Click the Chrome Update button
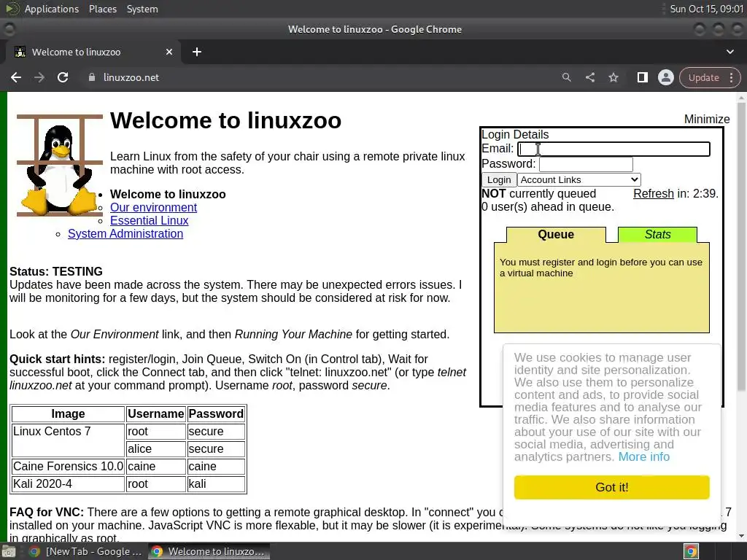 [x=703, y=77]
